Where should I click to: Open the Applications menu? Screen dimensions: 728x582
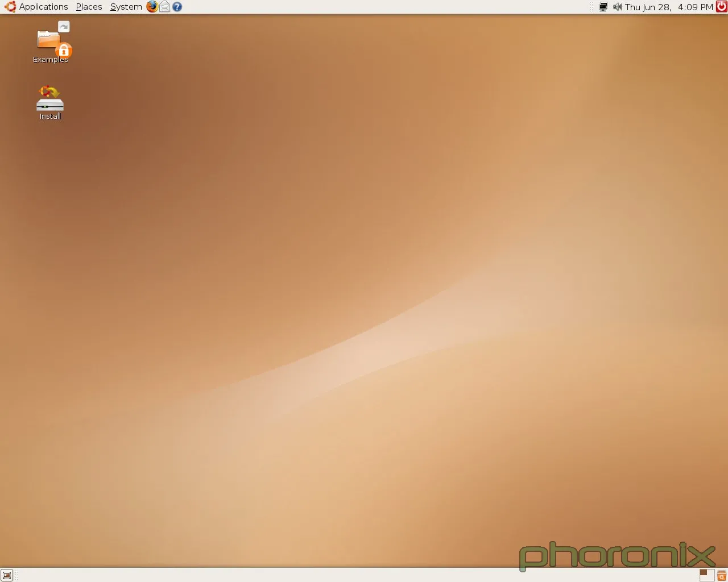point(36,7)
